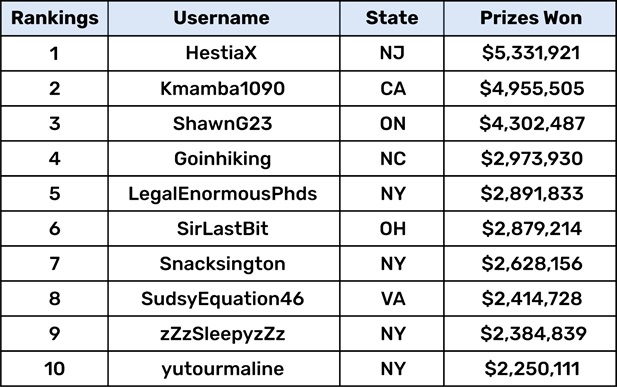
Task: Select the Goinhiking username cell
Action: click(224, 159)
